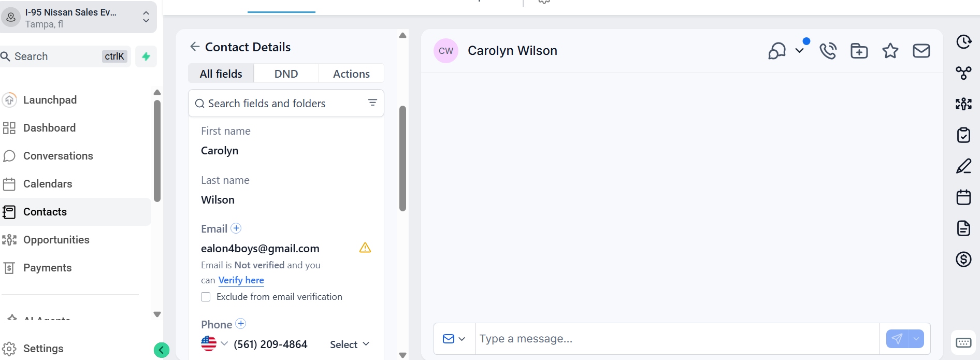
Task: Click the Verify here link
Action: pyautogui.click(x=241, y=280)
